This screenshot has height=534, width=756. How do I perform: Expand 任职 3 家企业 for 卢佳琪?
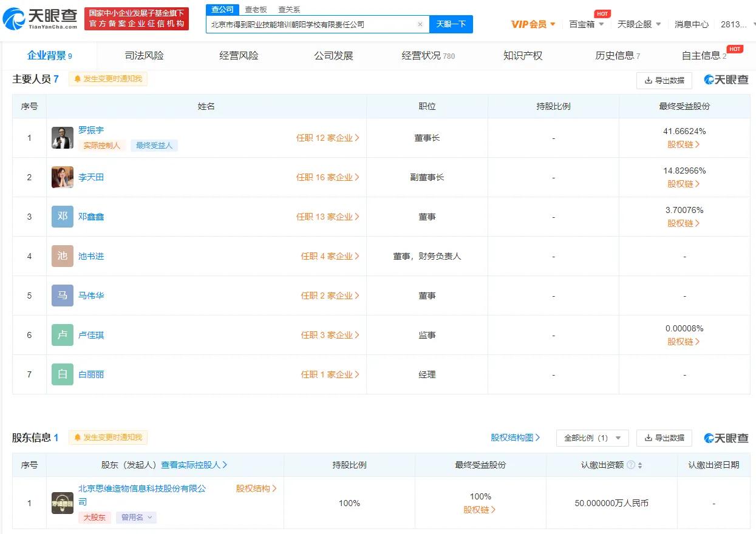[x=330, y=335]
